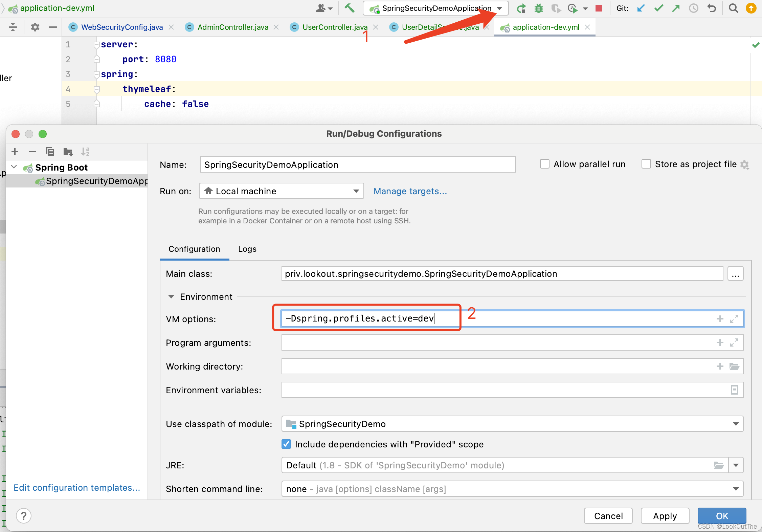The height and width of the screenshot is (532, 762).
Task: Click the Add new configuration plus icon
Action: [x=15, y=152]
